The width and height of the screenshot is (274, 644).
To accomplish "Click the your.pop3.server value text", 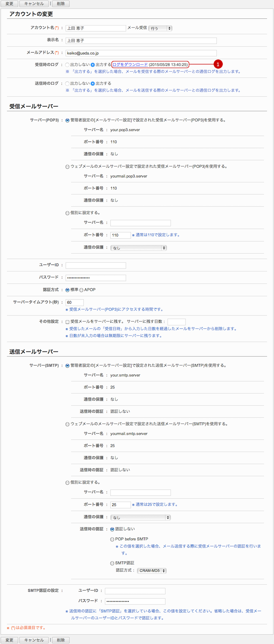I will [x=125, y=130].
